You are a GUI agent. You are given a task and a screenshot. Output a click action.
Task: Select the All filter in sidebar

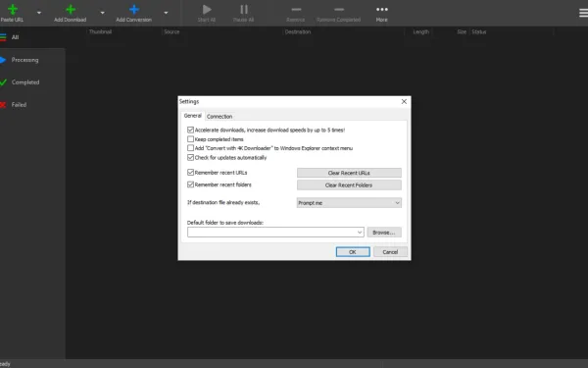pyautogui.click(x=15, y=37)
